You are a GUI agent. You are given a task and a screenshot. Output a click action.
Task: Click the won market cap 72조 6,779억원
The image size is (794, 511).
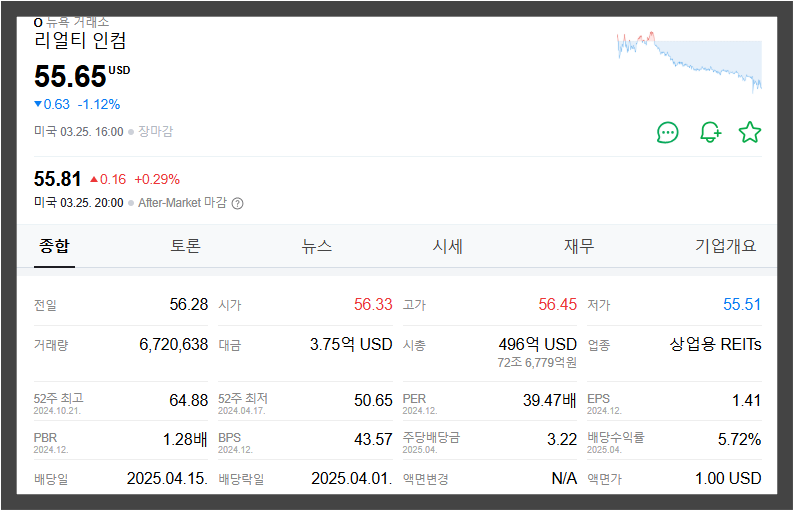coord(537,363)
